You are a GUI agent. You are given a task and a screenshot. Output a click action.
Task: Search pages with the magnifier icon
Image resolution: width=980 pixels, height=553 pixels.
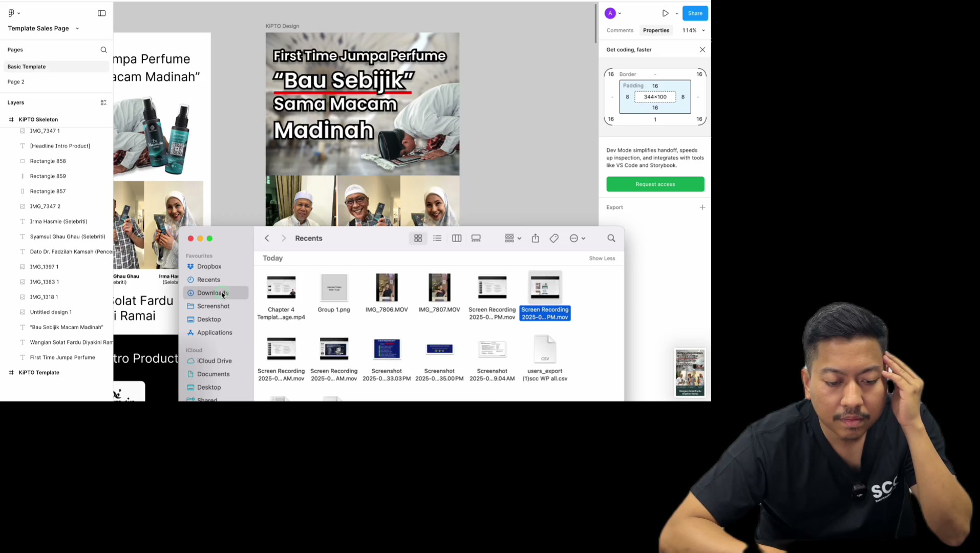[x=103, y=50]
